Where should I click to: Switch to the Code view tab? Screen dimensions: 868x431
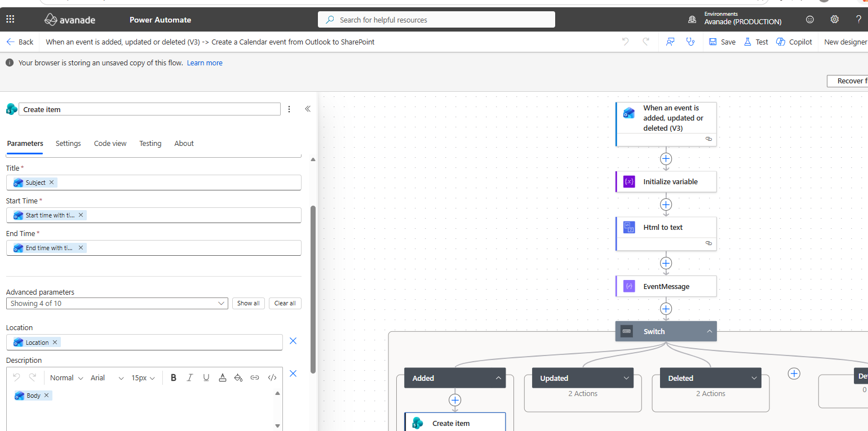[110, 144]
